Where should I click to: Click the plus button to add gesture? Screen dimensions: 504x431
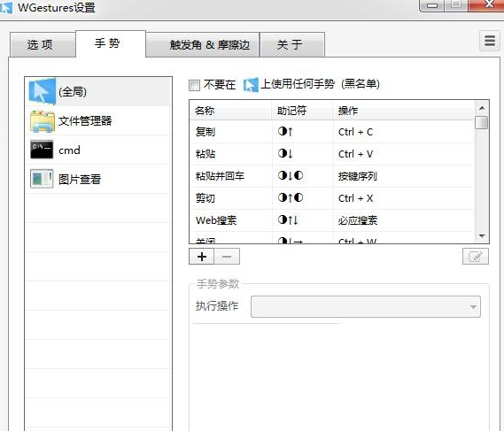point(202,257)
